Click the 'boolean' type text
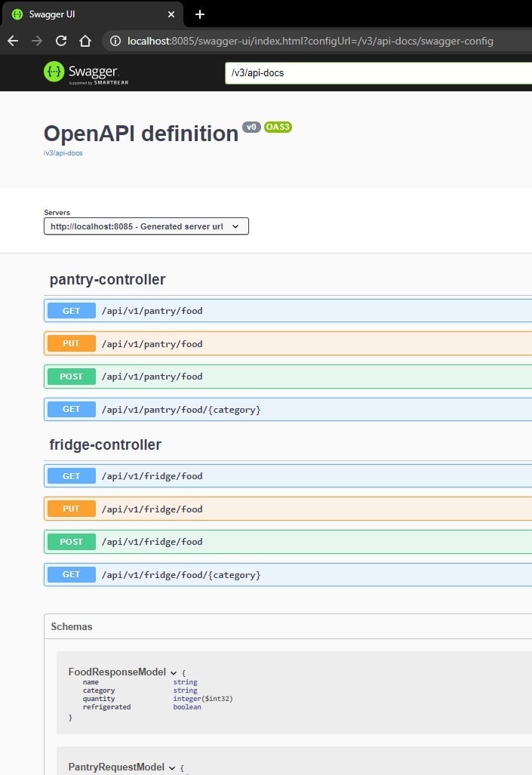Viewport: 532px width, 775px height. 187,707
